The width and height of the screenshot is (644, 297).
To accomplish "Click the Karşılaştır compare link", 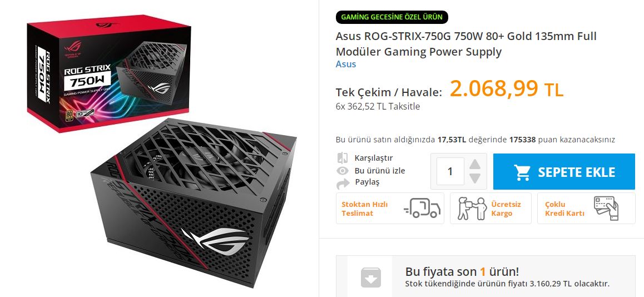I will 374,158.
